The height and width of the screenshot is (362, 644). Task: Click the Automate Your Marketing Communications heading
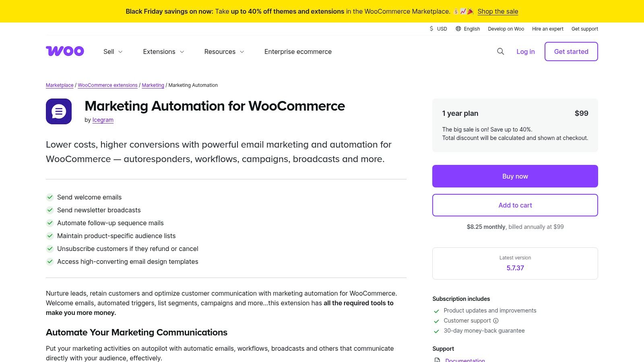click(136, 332)
